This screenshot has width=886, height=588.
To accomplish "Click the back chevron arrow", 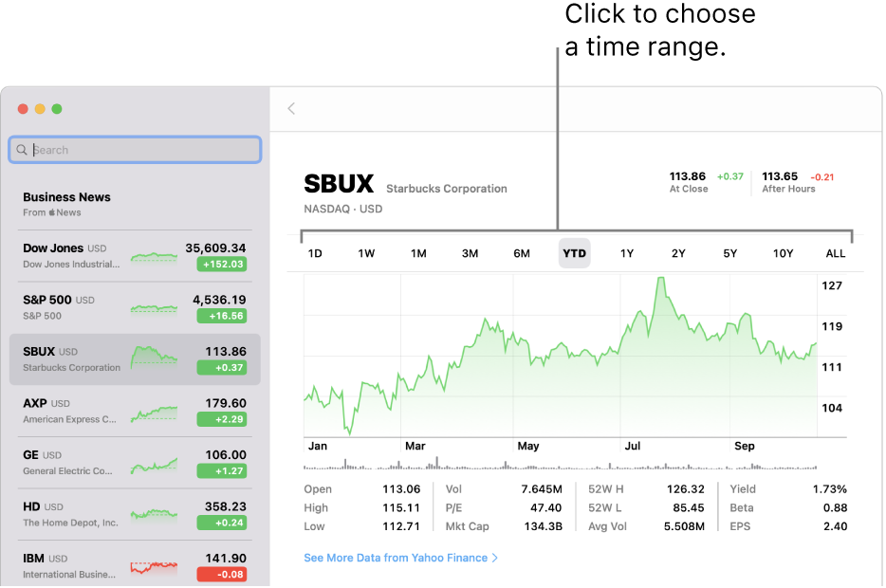I will tap(291, 109).
